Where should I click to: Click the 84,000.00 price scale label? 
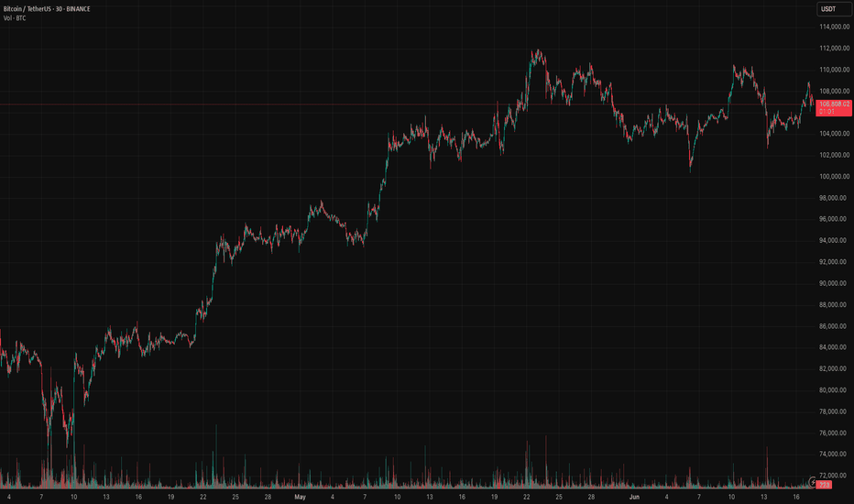coord(834,347)
